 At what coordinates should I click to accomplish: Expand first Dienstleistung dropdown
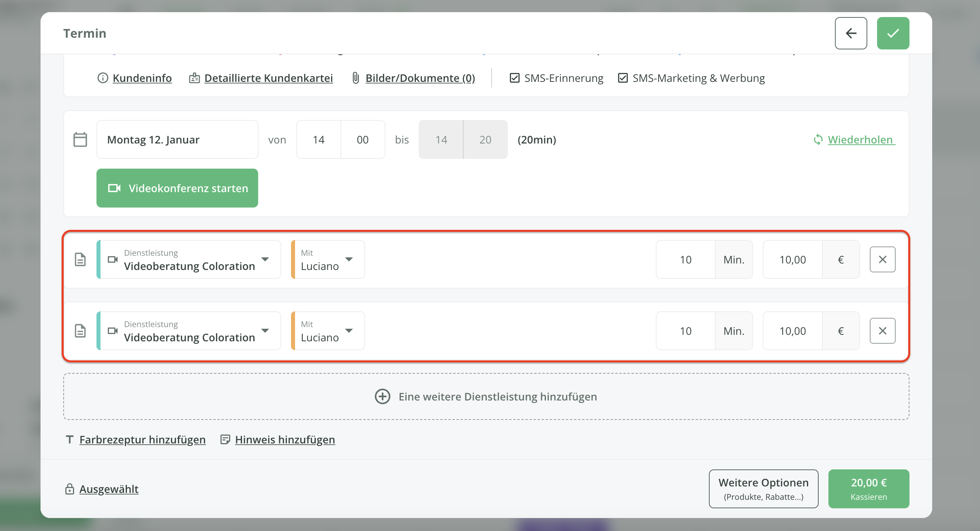pyautogui.click(x=265, y=259)
